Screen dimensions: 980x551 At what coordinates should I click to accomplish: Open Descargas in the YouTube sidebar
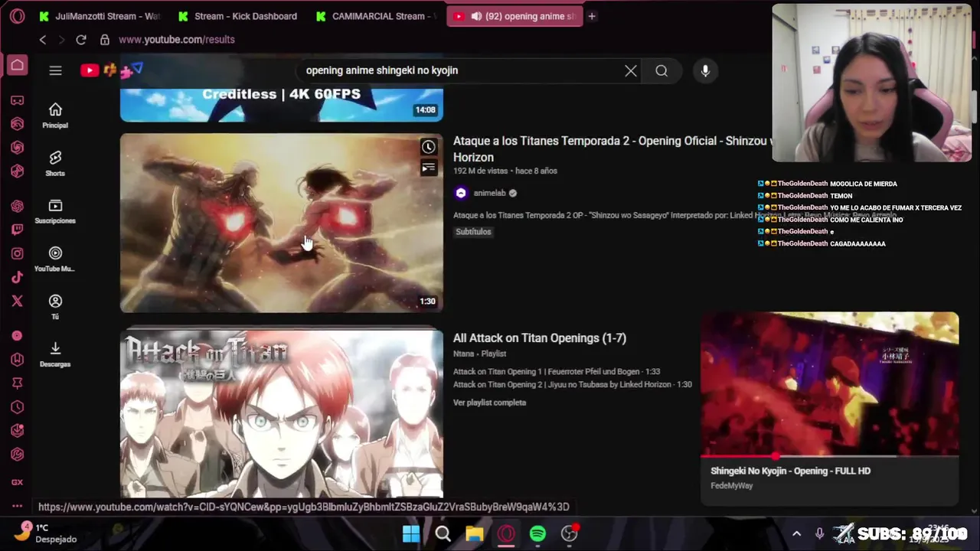55,354
